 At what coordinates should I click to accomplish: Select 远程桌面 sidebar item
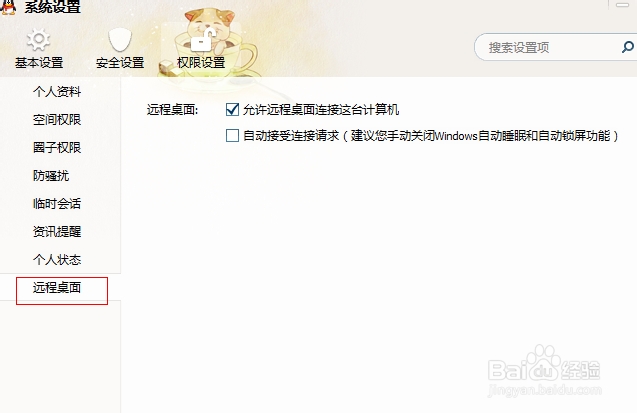click(x=57, y=288)
